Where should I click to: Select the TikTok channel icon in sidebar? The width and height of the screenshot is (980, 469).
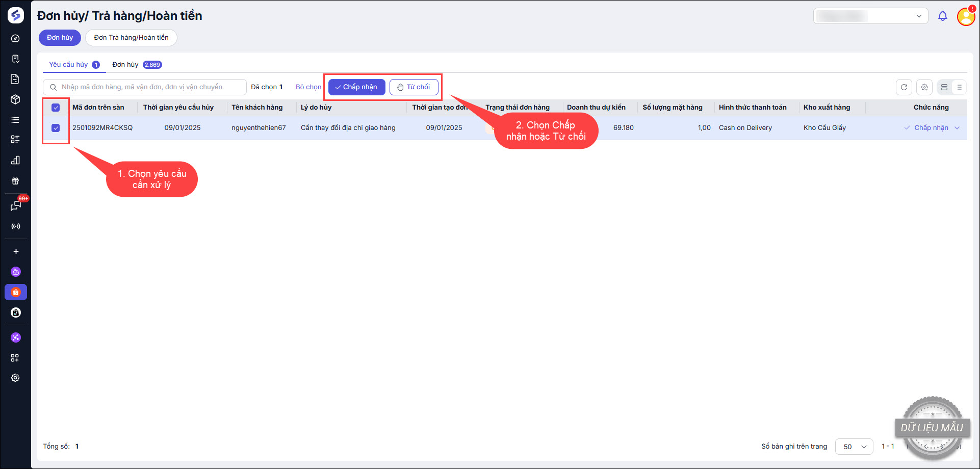pyautogui.click(x=16, y=312)
